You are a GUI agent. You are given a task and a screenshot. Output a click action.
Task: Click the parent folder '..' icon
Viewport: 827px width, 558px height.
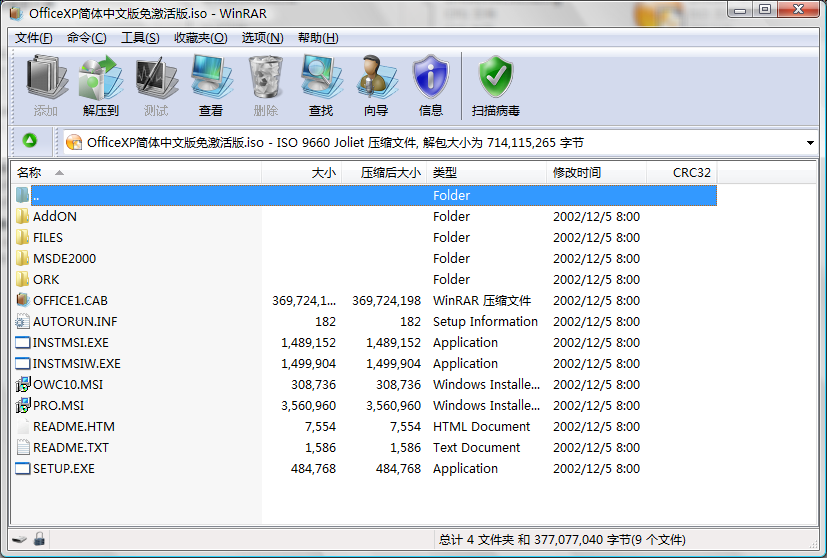point(22,195)
